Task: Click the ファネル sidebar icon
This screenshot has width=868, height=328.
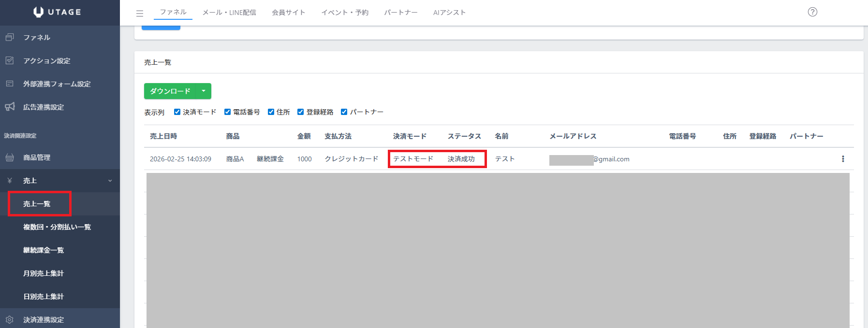Action: pyautogui.click(x=10, y=37)
